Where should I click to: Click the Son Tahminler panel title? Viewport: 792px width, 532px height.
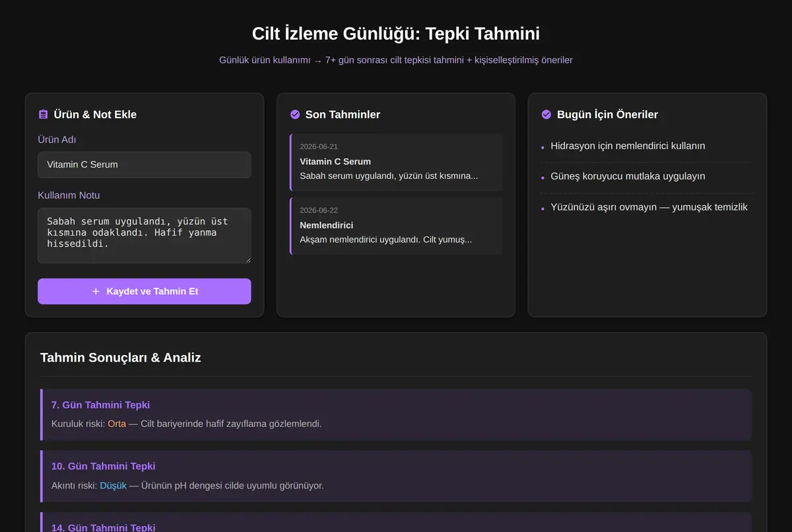(x=343, y=114)
